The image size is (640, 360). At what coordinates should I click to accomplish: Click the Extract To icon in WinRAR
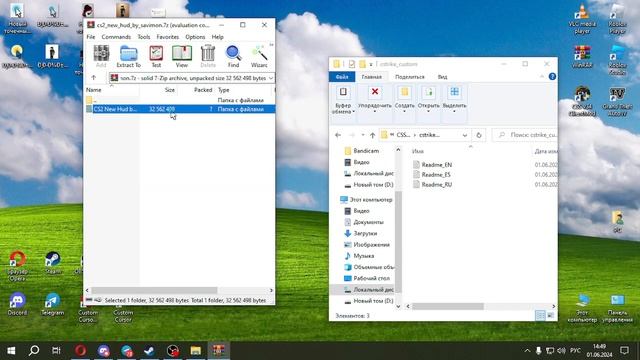point(128,56)
